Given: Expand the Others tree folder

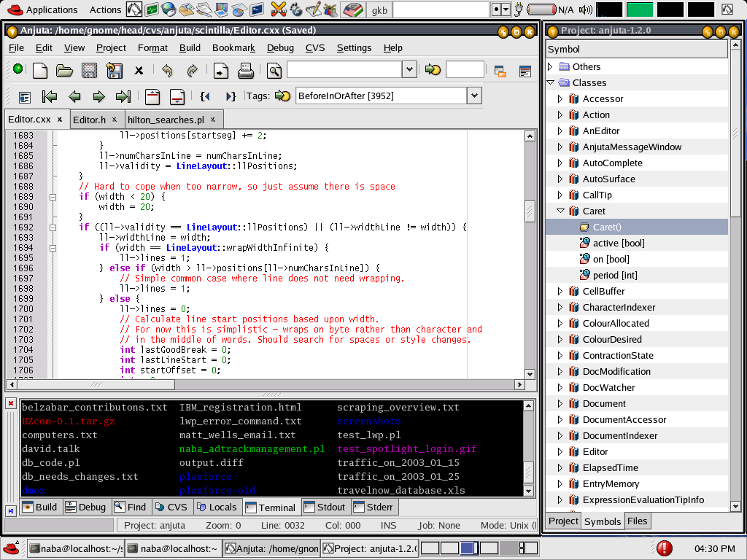Looking at the screenshot, I should pyautogui.click(x=550, y=66).
